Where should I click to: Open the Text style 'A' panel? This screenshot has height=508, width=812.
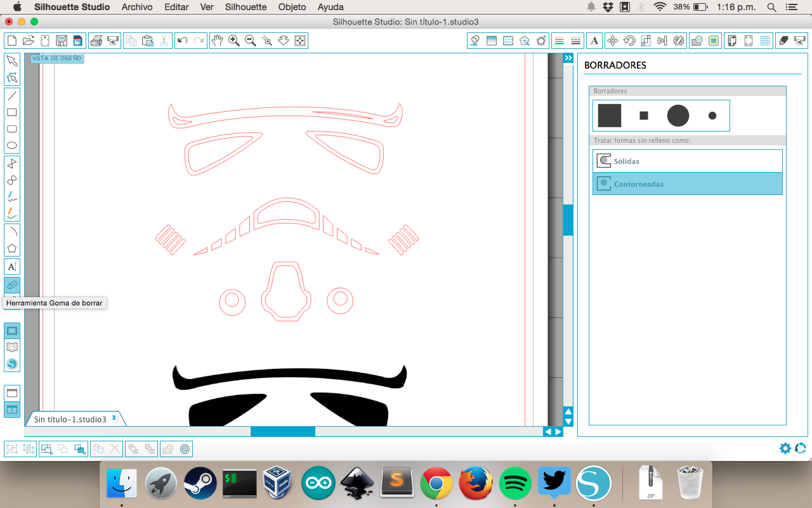594,41
